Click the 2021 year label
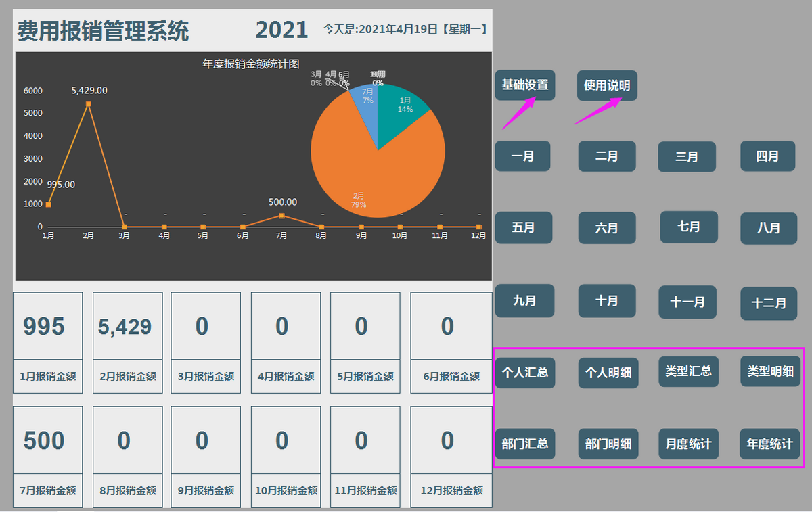Image resolution: width=812 pixels, height=512 pixels. (x=283, y=29)
